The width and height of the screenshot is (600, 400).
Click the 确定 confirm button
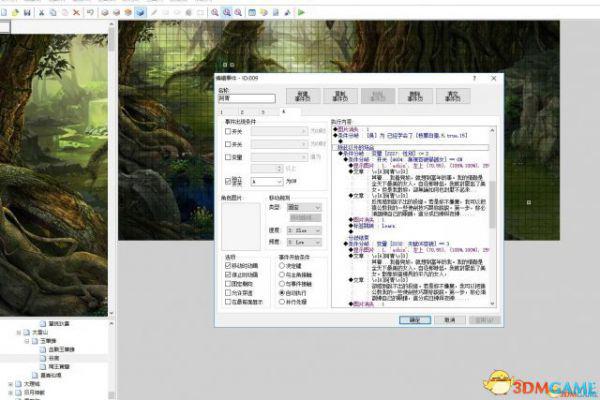pyautogui.click(x=415, y=320)
